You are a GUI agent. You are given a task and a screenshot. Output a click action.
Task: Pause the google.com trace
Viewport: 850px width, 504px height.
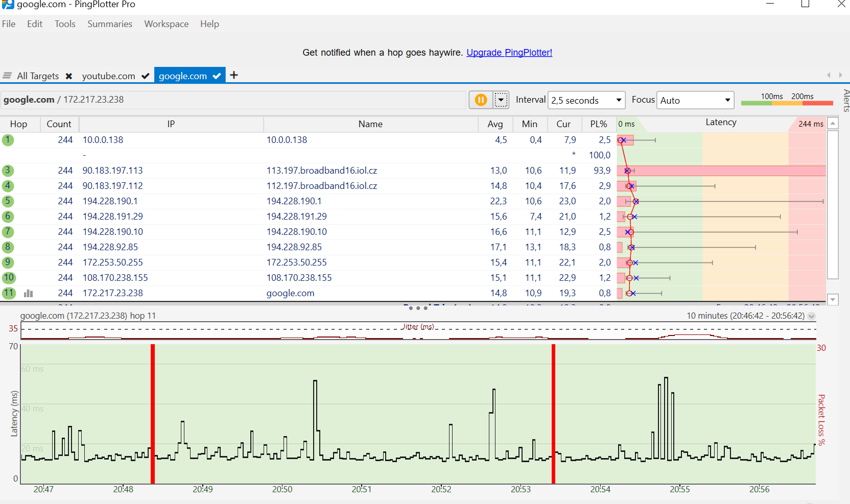[481, 100]
